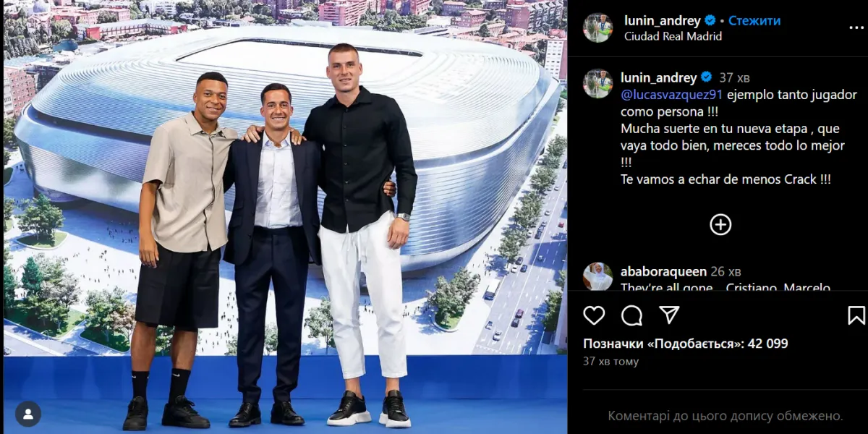This screenshot has width=868, height=434.
Task: Click verified badge in caption line
Action: point(707,77)
